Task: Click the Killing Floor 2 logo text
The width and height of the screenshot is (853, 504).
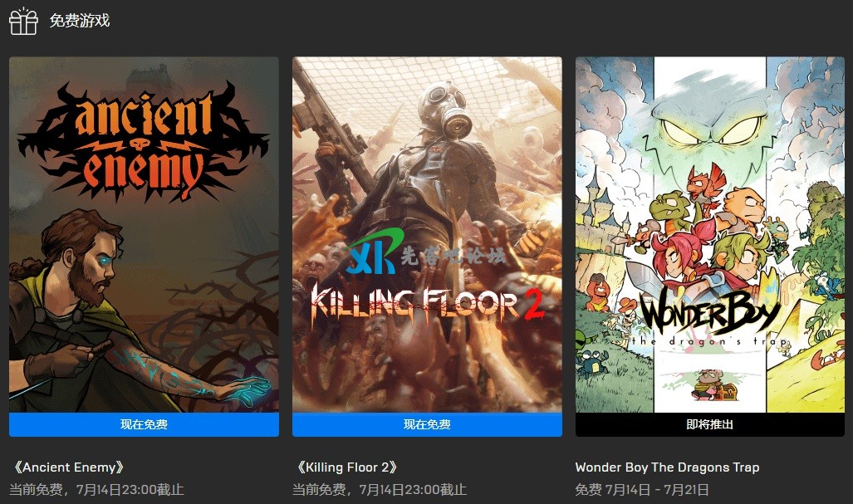Action: pos(427,306)
